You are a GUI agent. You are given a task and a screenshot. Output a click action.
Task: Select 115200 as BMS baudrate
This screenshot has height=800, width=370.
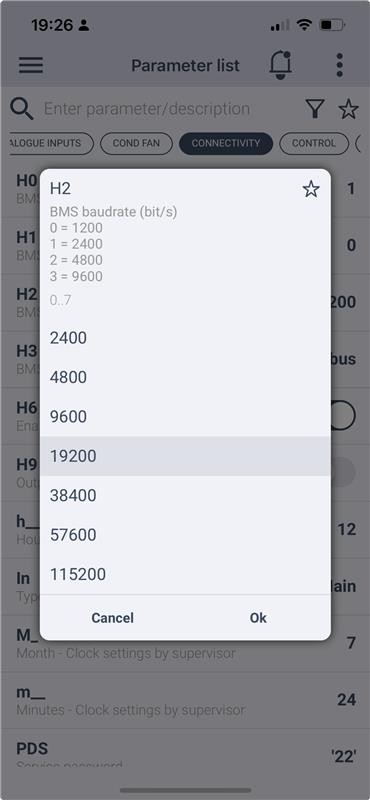click(185, 574)
